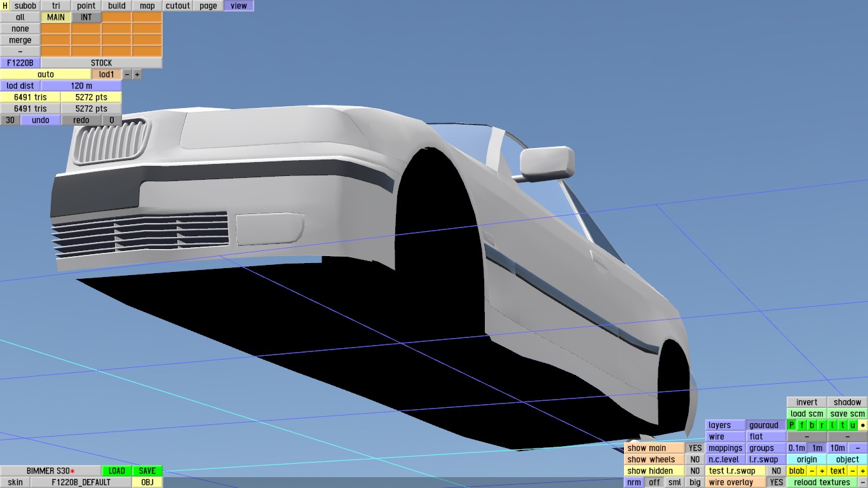The height and width of the screenshot is (488, 868).
Task: Click the minus next to reload textures
Action: (x=863, y=482)
